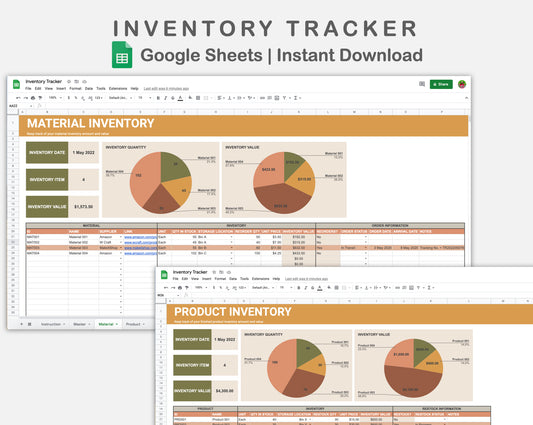Open link in Material 002 row
Screen dimensions: 533x425
click(141, 242)
